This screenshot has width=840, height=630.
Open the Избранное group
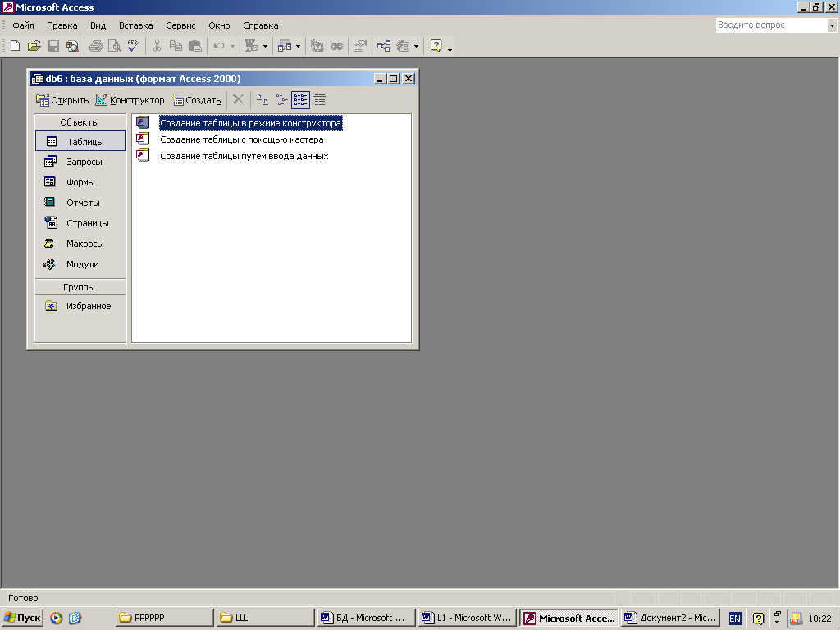[x=80, y=306]
